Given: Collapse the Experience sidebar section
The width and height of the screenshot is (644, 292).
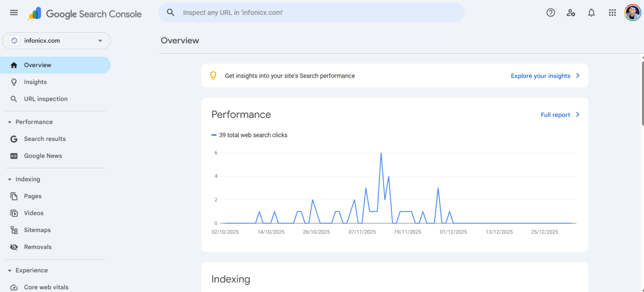Looking at the screenshot, I should (x=10, y=271).
